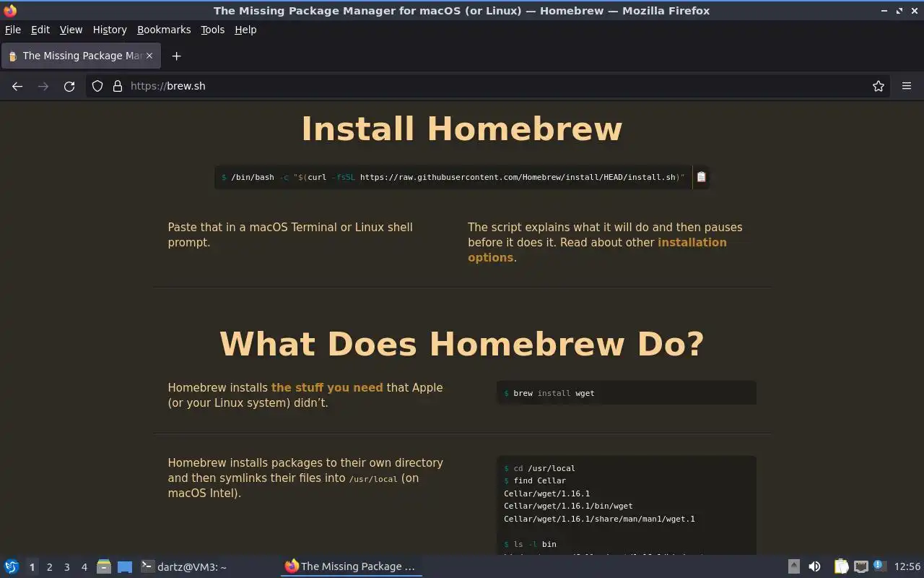
Task: Click Cellar/wget/1.16.1/bin/wget line
Action: [x=568, y=506]
